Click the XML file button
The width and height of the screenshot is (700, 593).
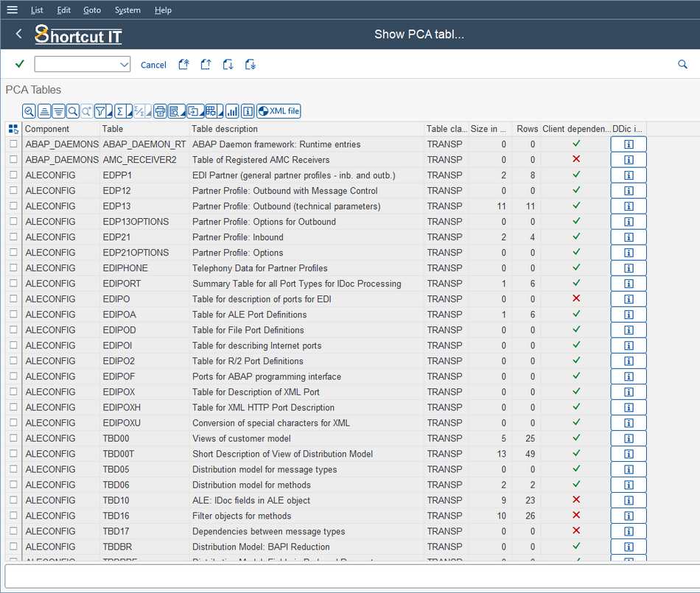pyautogui.click(x=279, y=110)
